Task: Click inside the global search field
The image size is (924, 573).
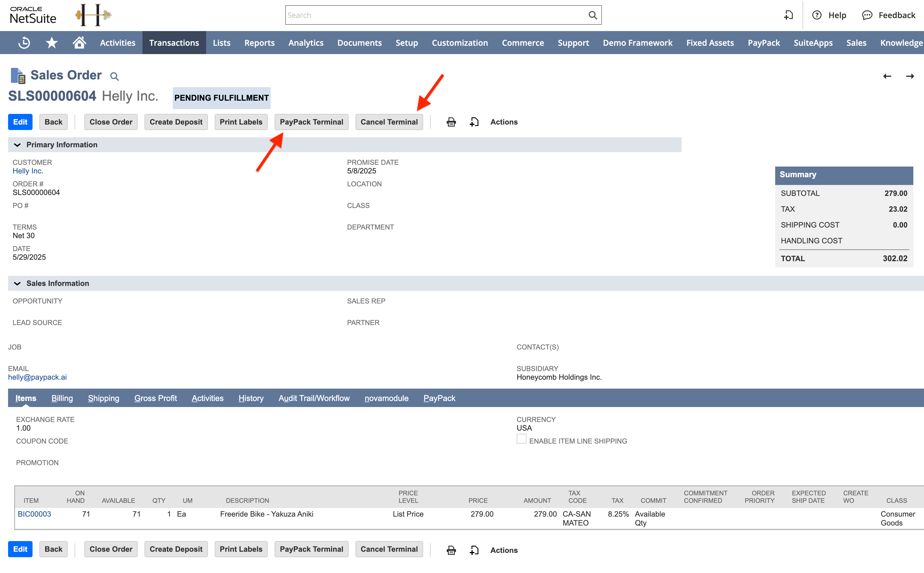Action: coord(417,15)
